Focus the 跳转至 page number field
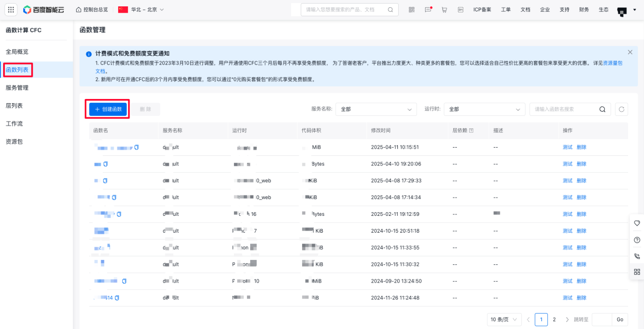 602,319
